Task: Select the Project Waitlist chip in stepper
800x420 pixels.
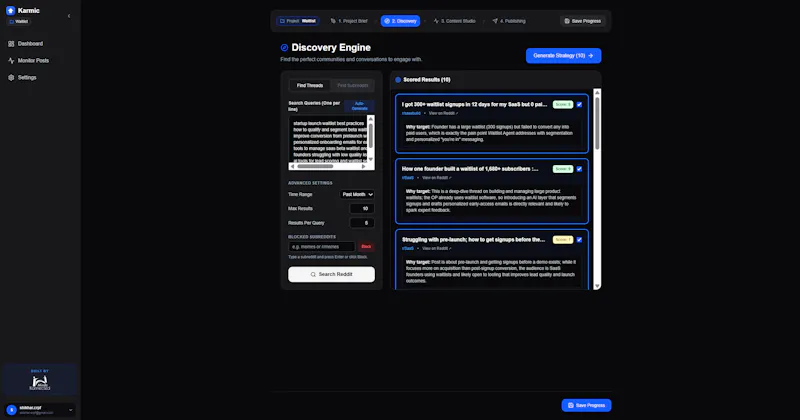Action: tap(298, 21)
